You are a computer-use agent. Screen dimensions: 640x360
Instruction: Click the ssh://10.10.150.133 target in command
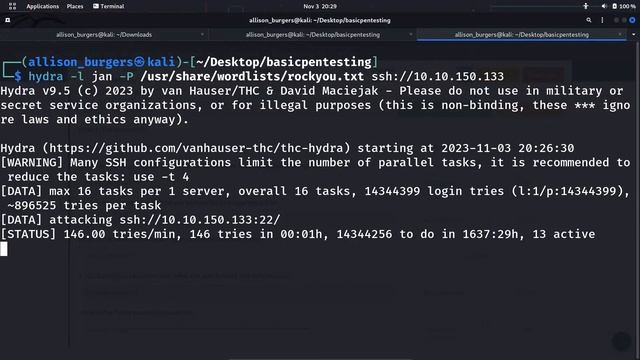tap(437, 76)
